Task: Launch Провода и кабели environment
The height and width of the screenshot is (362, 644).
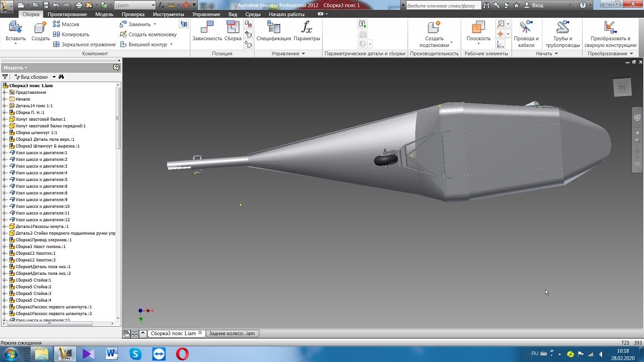Action: [525, 28]
